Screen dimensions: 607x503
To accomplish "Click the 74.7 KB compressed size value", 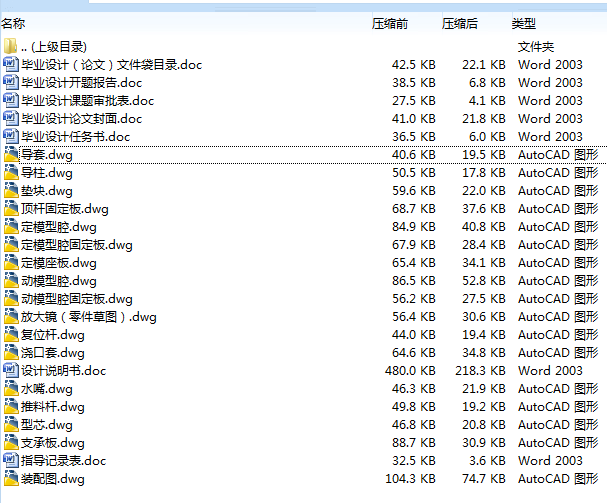I will (484, 479).
